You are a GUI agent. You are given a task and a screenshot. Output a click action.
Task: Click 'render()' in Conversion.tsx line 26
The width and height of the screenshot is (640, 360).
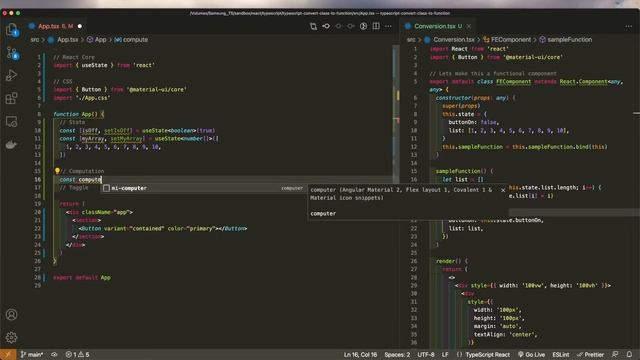click(x=449, y=261)
